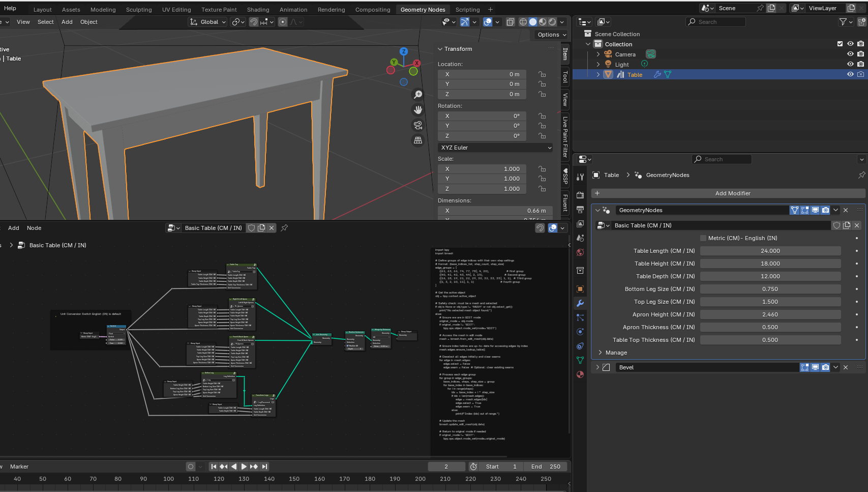Open GeometryNodes modifier extra options arrow
The width and height of the screenshot is (868, 492).
(835, 210)
